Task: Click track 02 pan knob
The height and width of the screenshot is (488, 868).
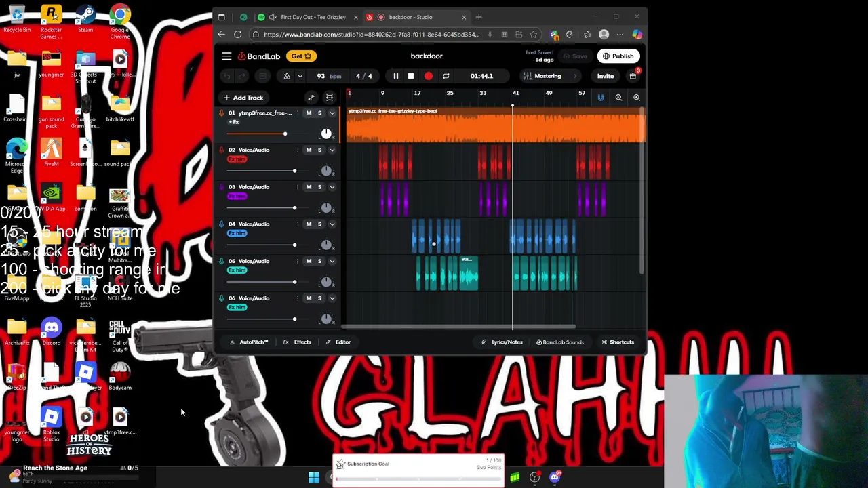Action: tap(326, 171)
